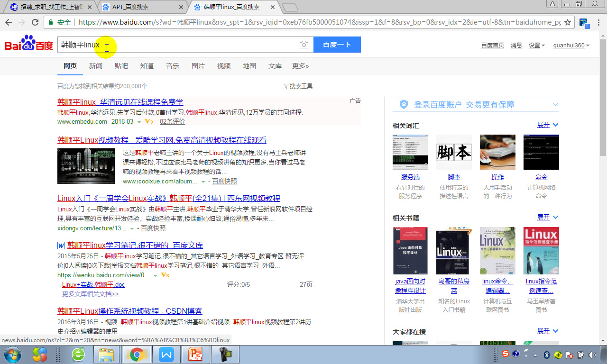
Task: Expand the 登录百度账户 banner chevron
Action: point(555,104)
